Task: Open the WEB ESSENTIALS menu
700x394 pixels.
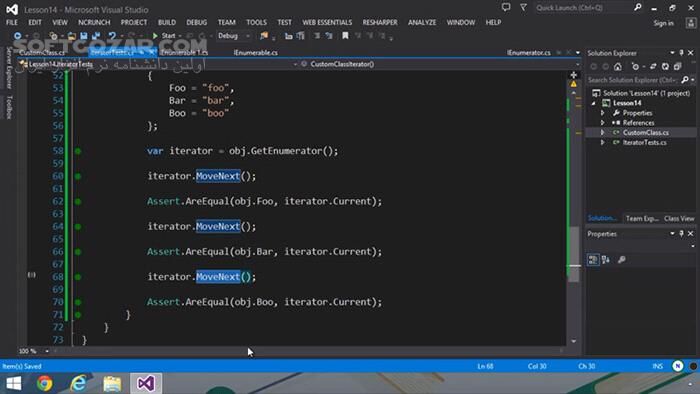Action: (327, 22)
